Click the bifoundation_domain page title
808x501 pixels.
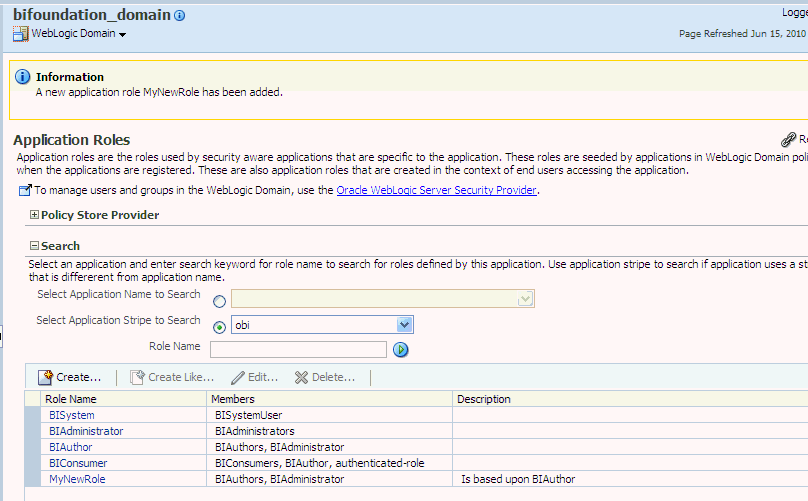point(92,15)
